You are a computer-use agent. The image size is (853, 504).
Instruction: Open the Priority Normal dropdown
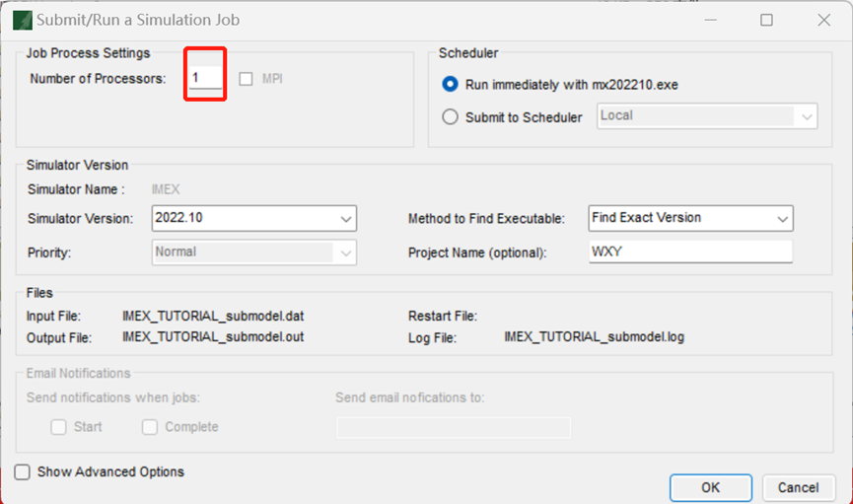(254, 252)
